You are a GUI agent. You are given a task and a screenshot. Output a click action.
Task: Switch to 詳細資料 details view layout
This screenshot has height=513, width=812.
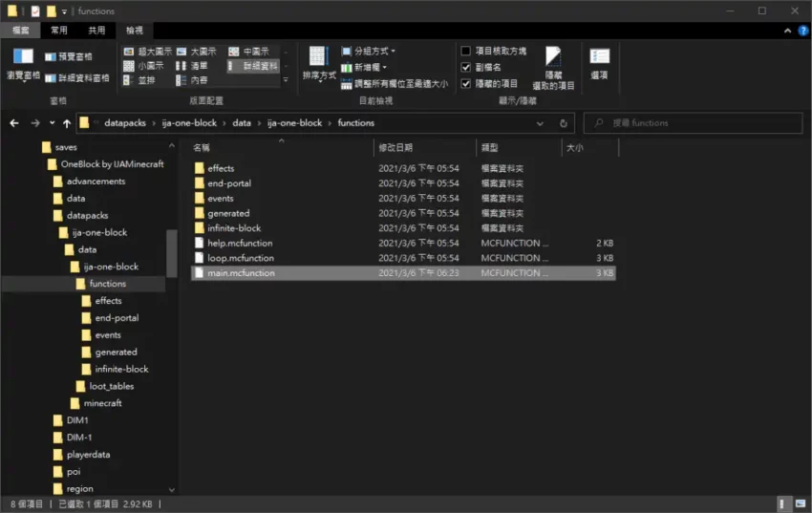pos(253,66)
